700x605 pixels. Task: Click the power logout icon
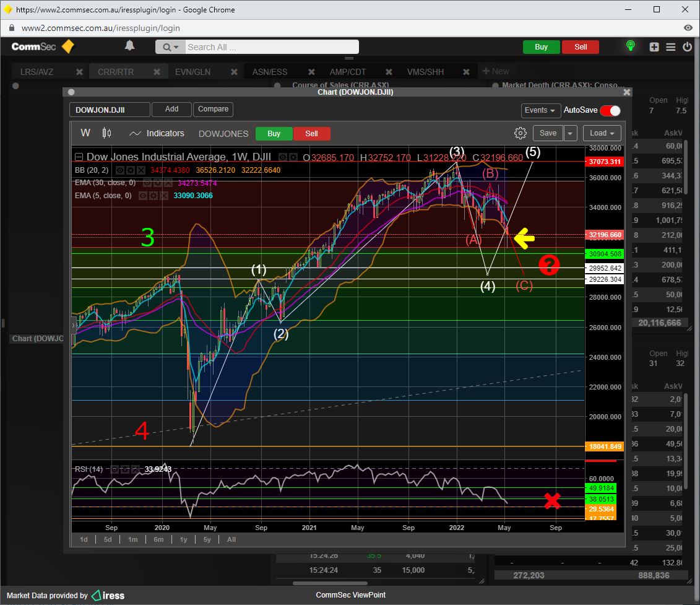click(687, 47)
